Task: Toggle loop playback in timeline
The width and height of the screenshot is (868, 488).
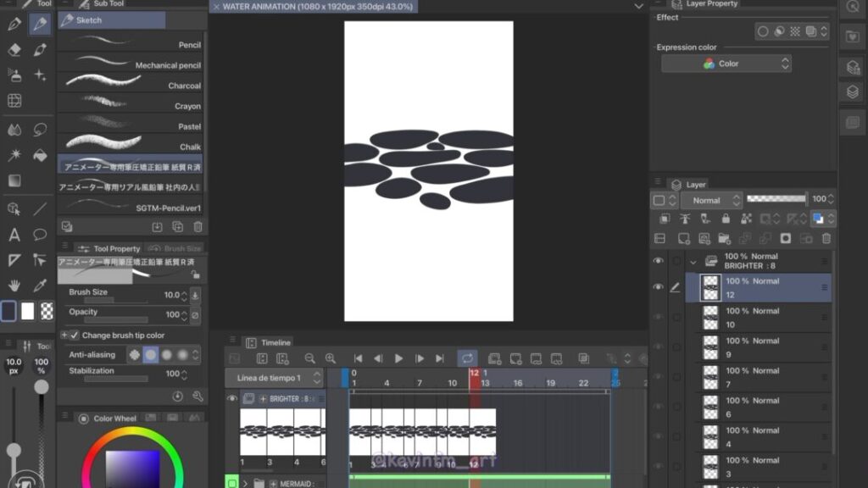Action: [x=467, y=358]
